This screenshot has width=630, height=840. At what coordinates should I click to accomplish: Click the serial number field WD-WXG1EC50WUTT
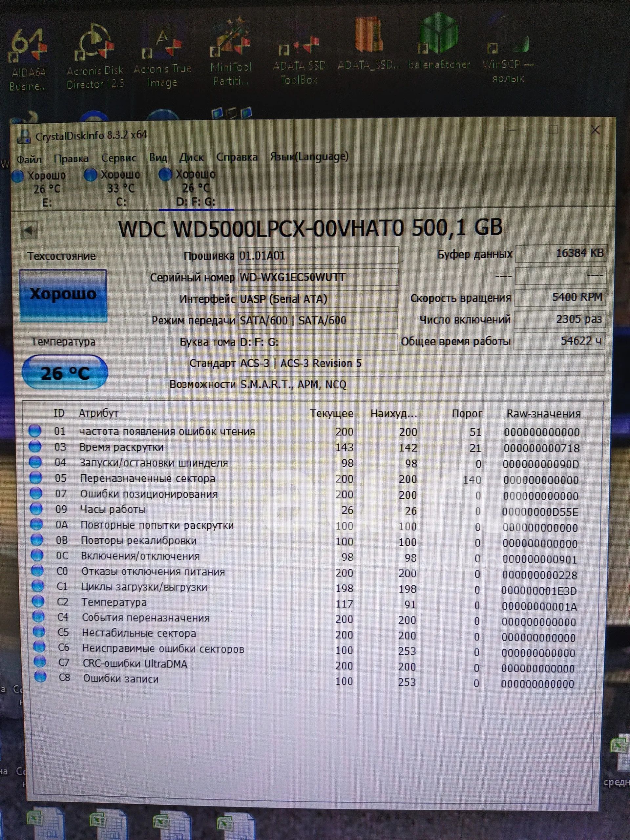pos(318,277)
